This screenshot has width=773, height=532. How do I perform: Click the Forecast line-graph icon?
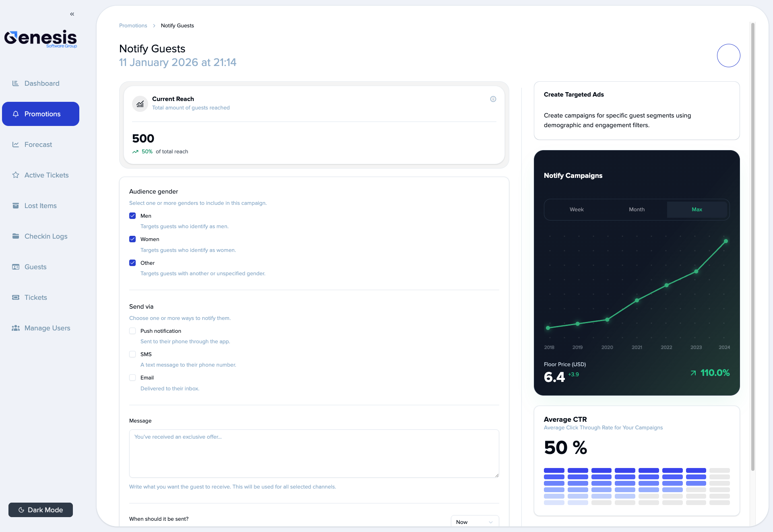pos(16,144)
